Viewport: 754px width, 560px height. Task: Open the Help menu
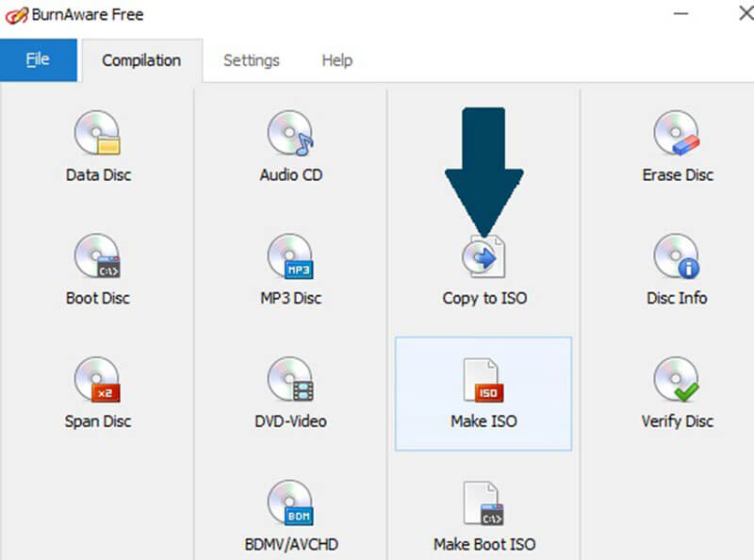tap(336, 59)
